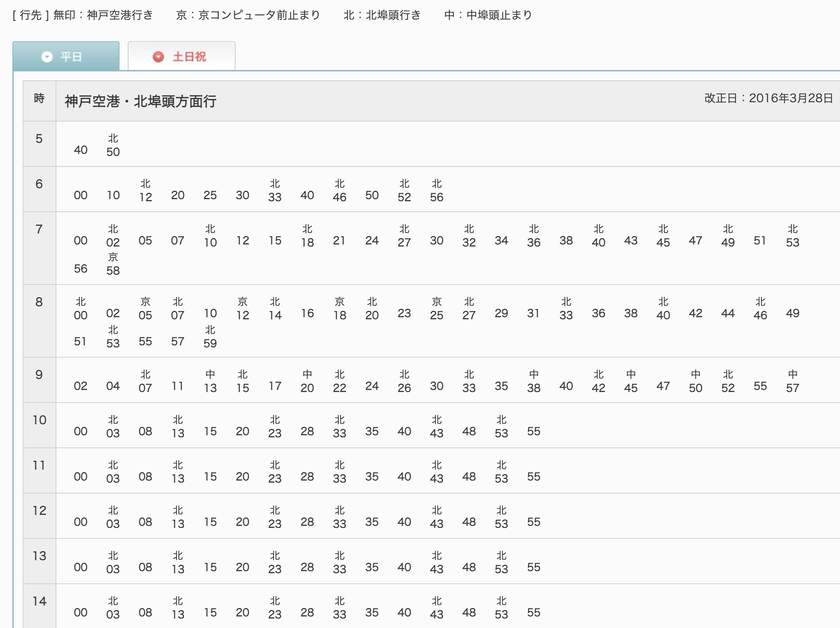Select the 北 56 departure in hour 6
Image resolution: width=840 pixels, height=628 pixels.
437,190
